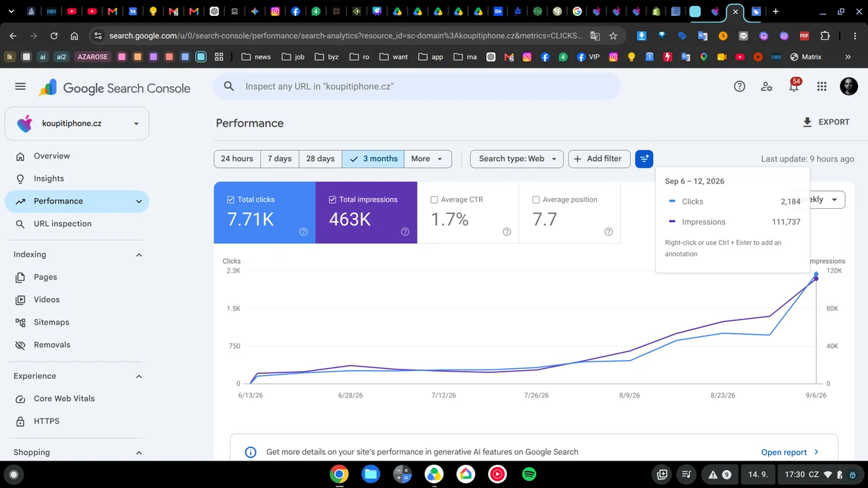Open notifications bell showing 54
This screenshot has width=868, height=488.
click(x=794, y=86)
